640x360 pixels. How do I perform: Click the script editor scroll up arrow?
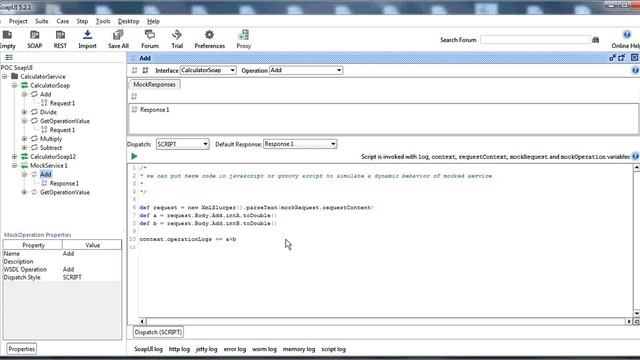(636, 168)
